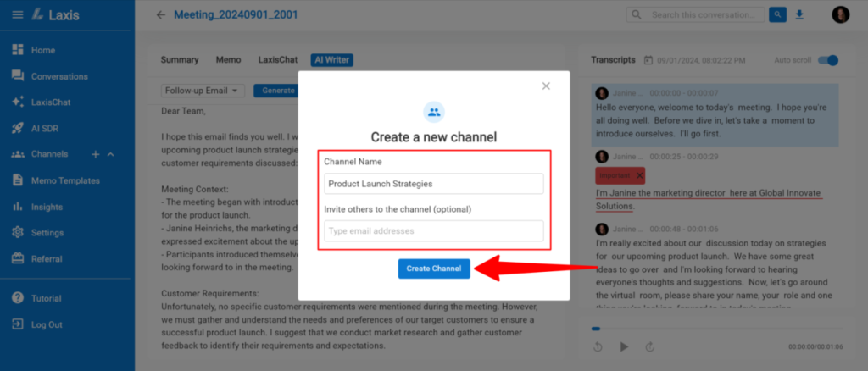Switch to the LaxisChat tab
This screenshot has width=868, height=371.
pos(277,60)
